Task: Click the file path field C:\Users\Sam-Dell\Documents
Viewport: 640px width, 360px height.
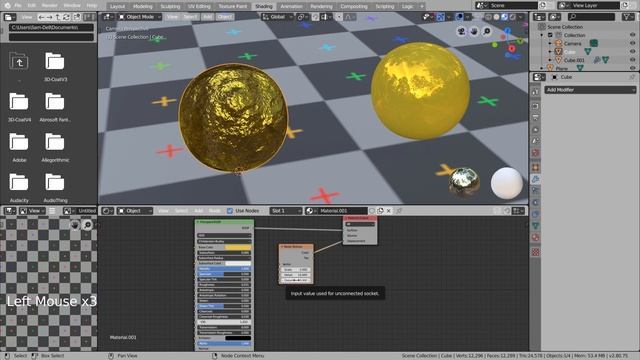Action: (x=51, y=27)
